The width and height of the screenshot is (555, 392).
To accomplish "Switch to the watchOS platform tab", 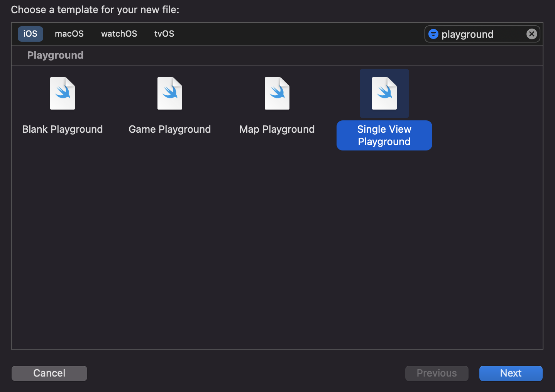I will [x=119, y=34].
